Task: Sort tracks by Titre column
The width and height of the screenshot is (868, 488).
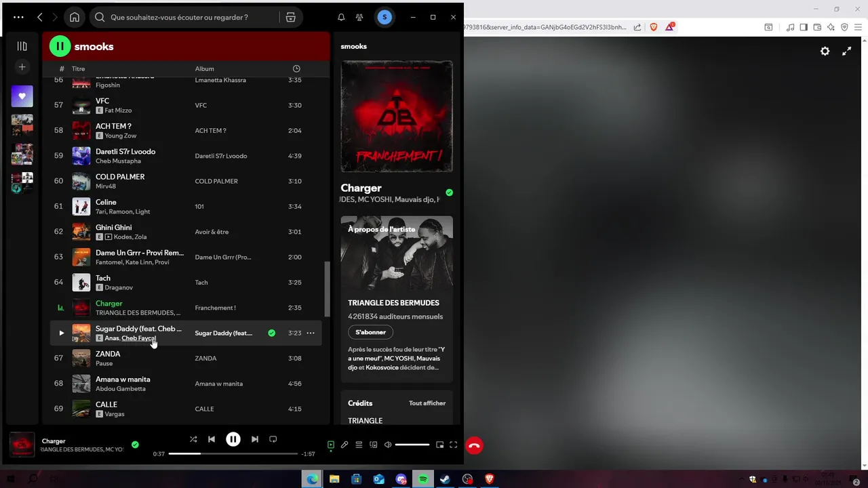Action: pos(78,68)
